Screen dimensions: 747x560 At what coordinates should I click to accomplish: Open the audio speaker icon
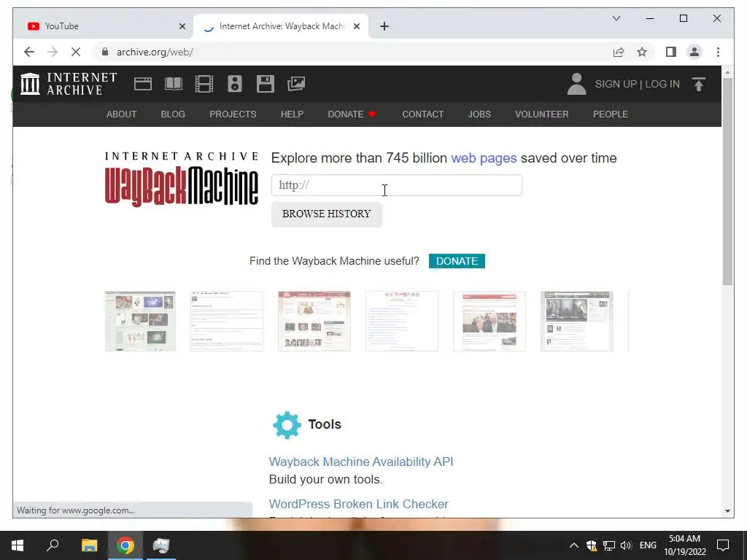234,84
